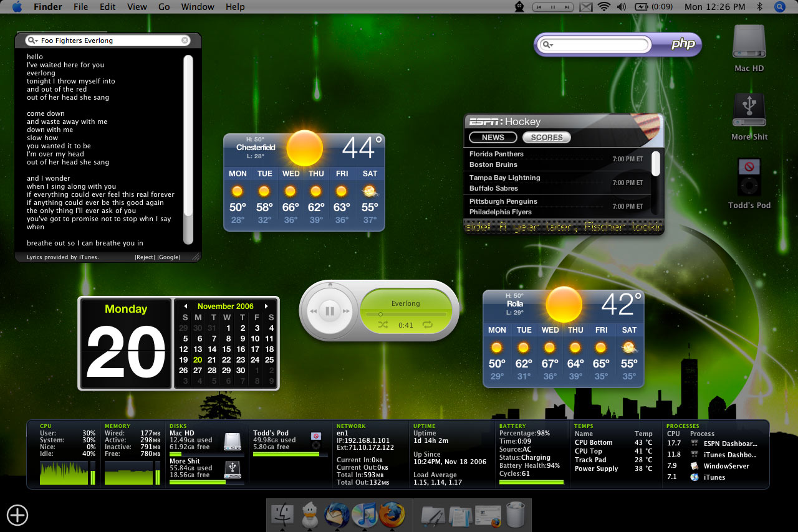Click the Spotlight search icon

780,7
